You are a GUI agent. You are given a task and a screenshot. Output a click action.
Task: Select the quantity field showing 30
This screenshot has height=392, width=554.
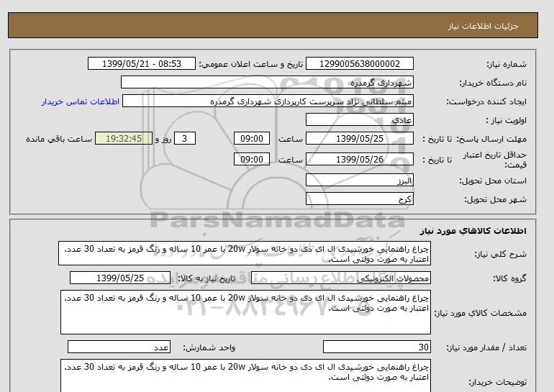click(376, 347)
